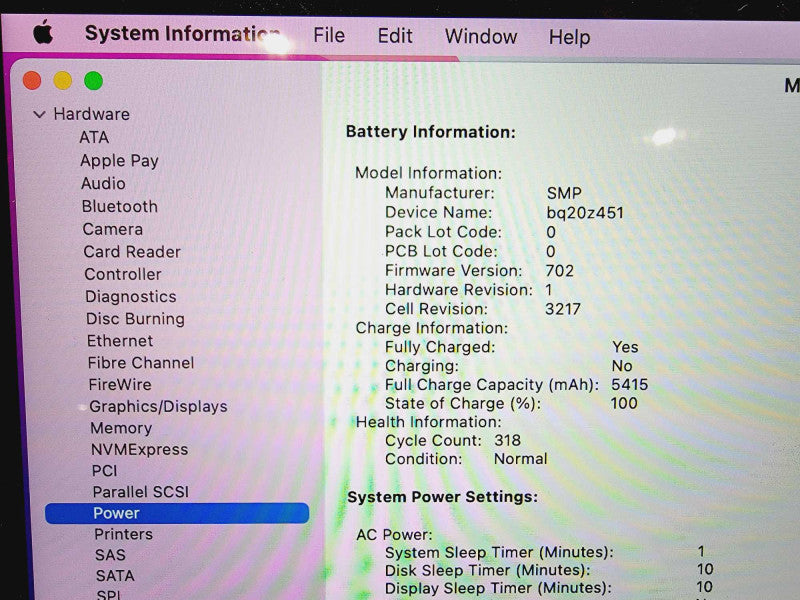
Task: Open the Apple menu
Action: coord(43,33)
